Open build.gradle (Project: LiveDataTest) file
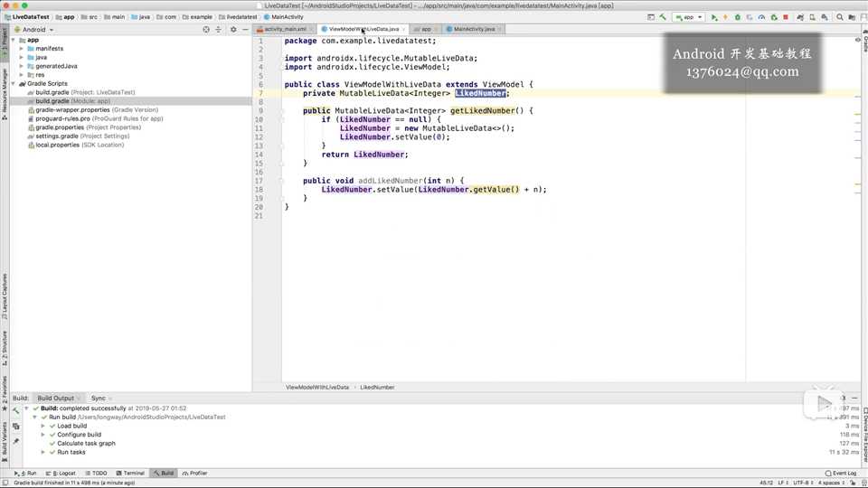The image size is (868, 488). (x=85, y=92)
